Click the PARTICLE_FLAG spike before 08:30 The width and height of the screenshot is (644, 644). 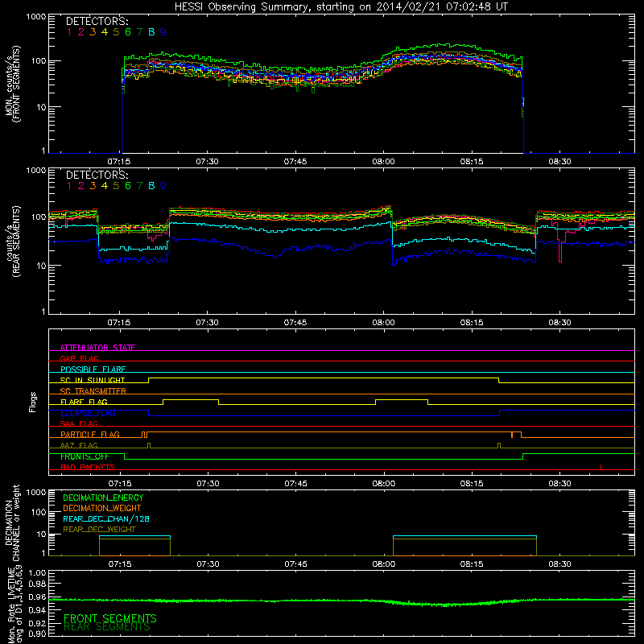point(512,435)
